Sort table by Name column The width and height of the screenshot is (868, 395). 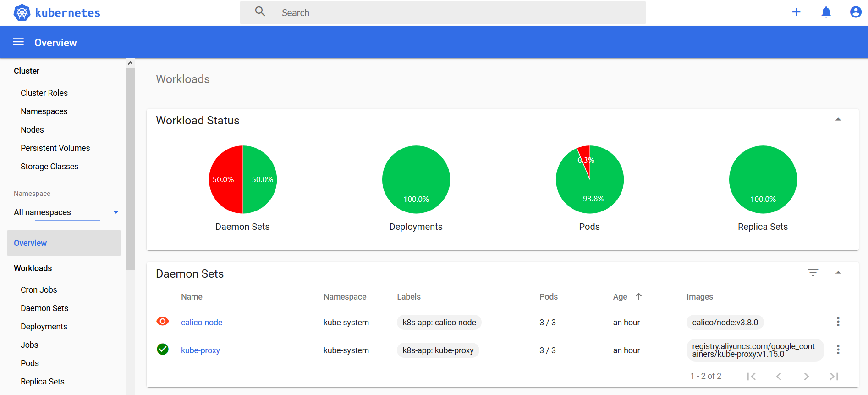tap(192, 297)
